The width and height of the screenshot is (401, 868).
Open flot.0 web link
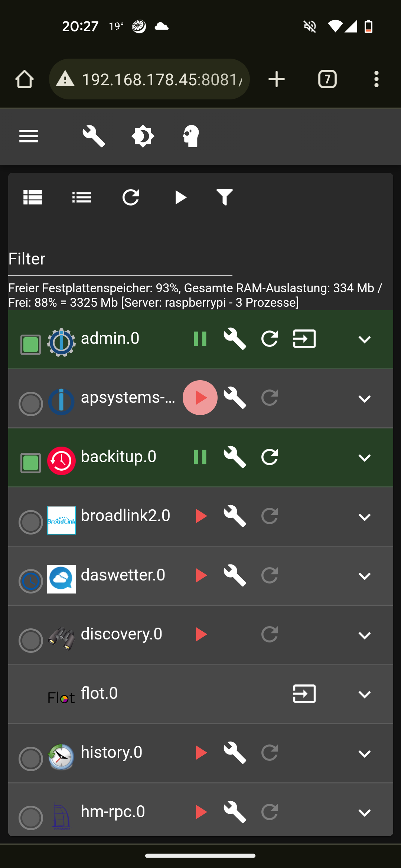(x=304, y=694)
